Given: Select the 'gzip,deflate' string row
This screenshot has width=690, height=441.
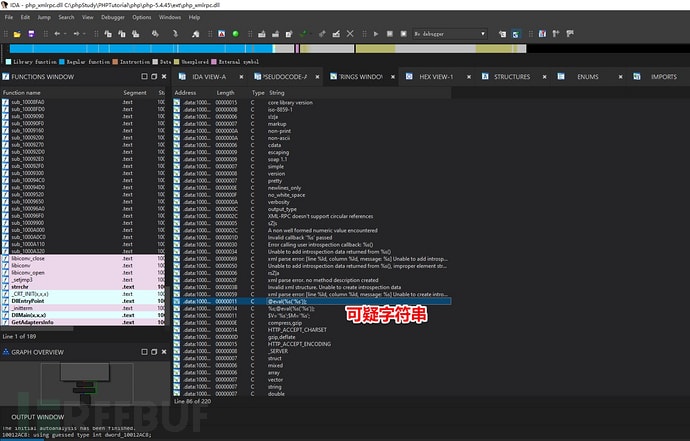Looking at the screenshot, I should pos(312,337).
